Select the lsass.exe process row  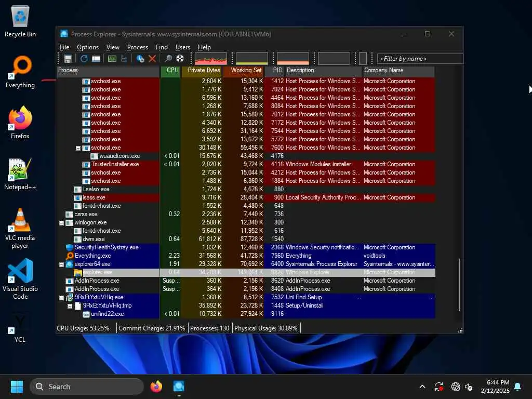tap(246, 197)
